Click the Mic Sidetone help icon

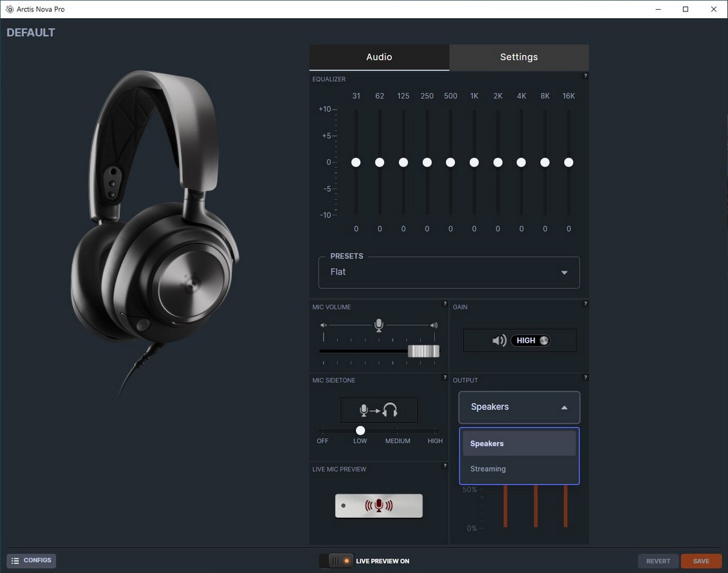[445, 377]
